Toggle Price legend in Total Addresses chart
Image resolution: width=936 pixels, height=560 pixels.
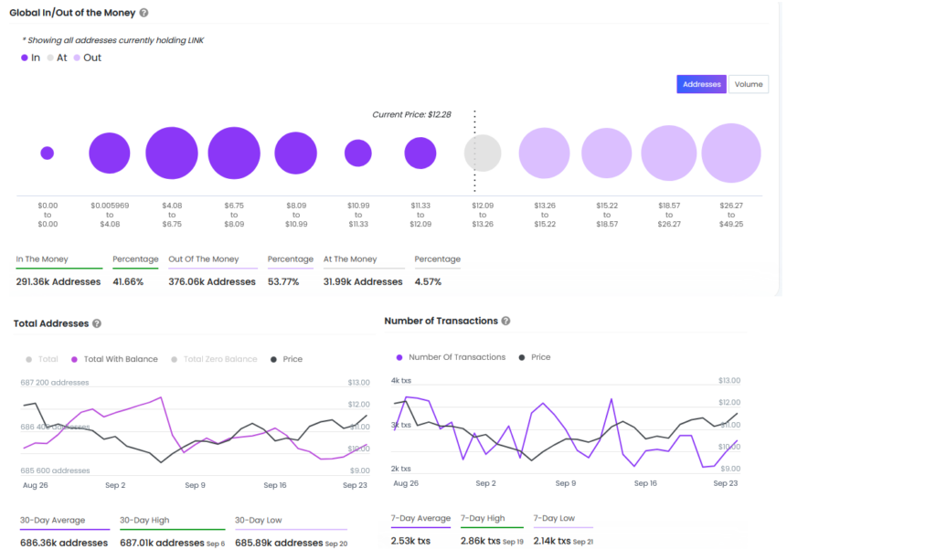pyautogui.click(x=286, y=359)
